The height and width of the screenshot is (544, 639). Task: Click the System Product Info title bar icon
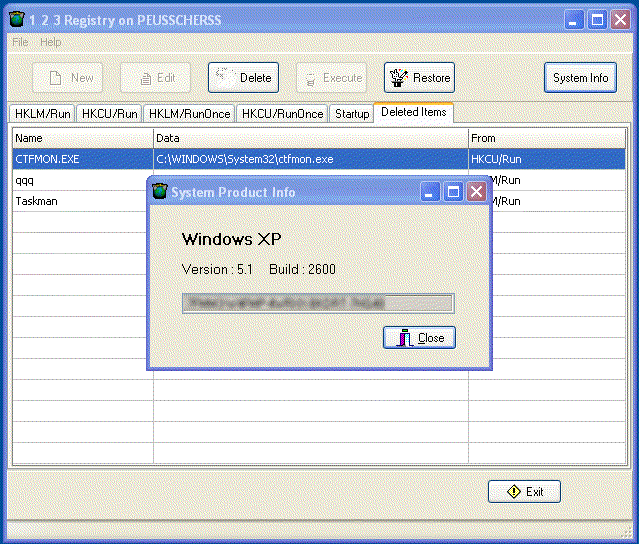160,191
